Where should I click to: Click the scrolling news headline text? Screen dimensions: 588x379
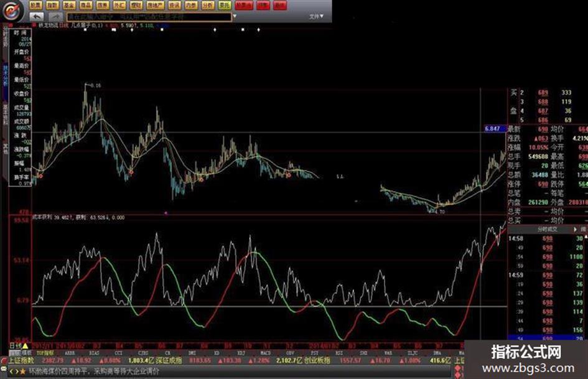click(94, 372)
